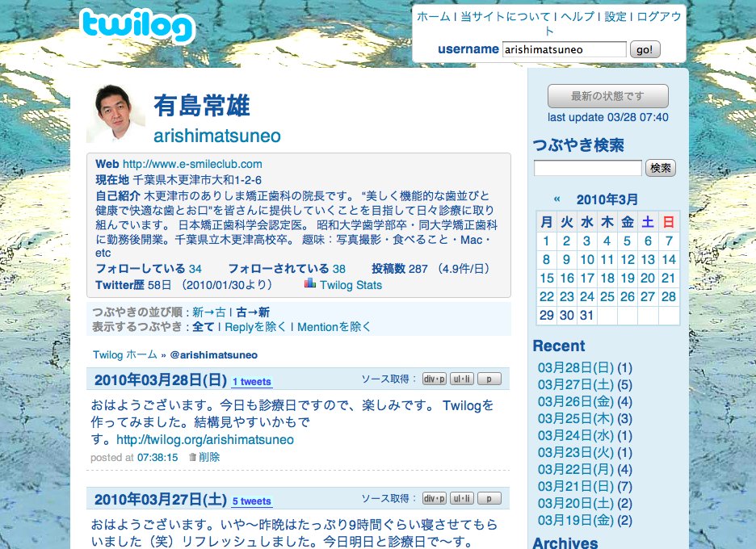Click last update 03/28 07:40 text

608,117
